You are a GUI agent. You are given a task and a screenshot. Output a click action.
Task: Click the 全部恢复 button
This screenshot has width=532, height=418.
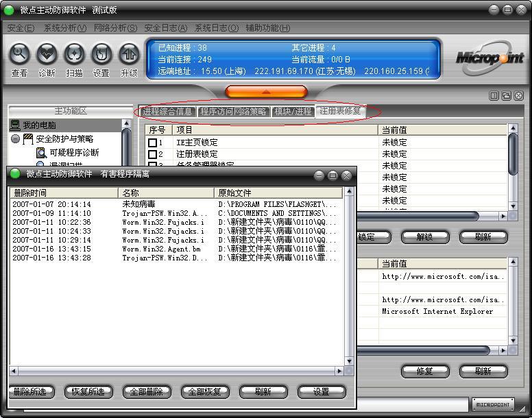coord(205,391)
